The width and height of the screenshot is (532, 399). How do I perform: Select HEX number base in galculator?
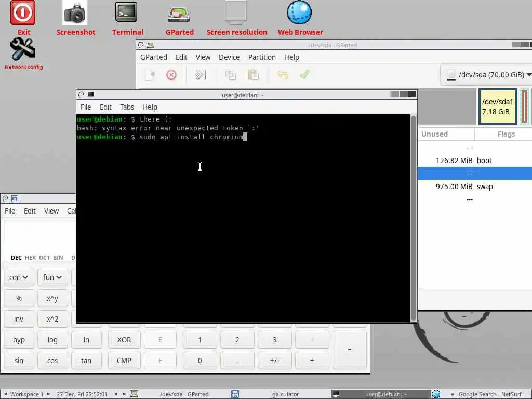pyautogui.click(x=30, y=258)
